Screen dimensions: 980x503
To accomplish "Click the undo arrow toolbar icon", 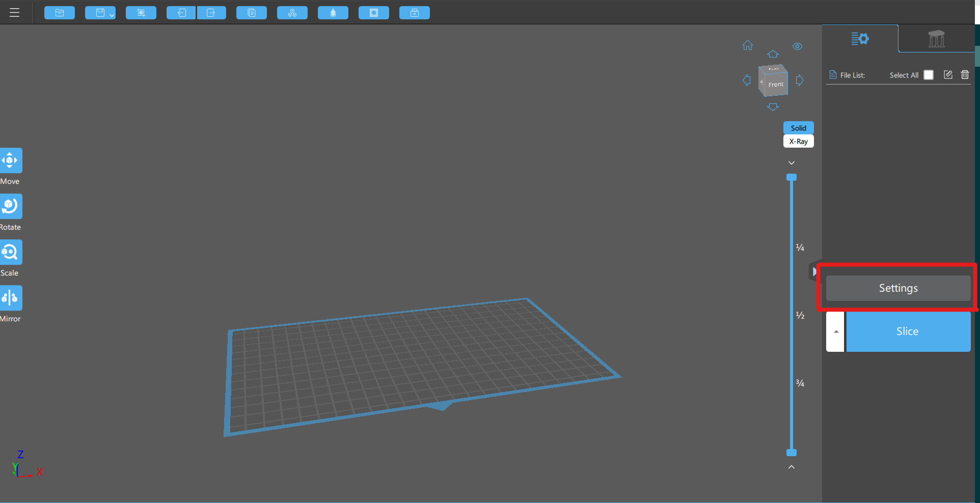I will pyautogui.click(x=181, y=13).
